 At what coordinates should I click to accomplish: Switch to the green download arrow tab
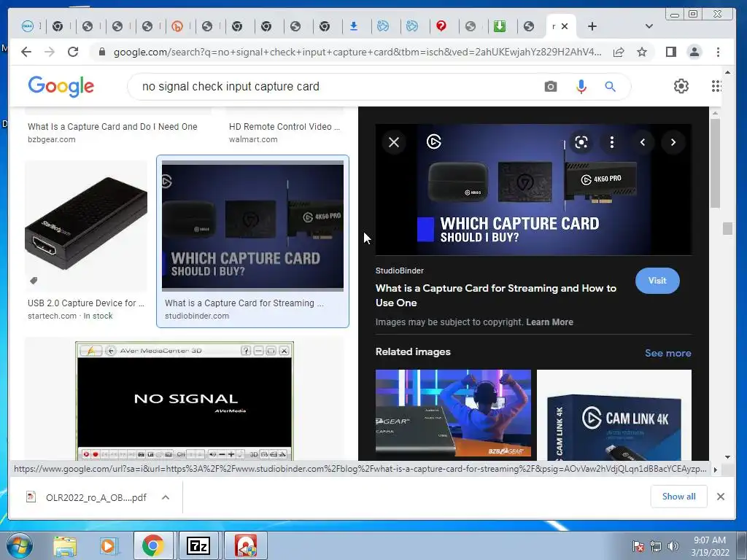tap(500, 26)
